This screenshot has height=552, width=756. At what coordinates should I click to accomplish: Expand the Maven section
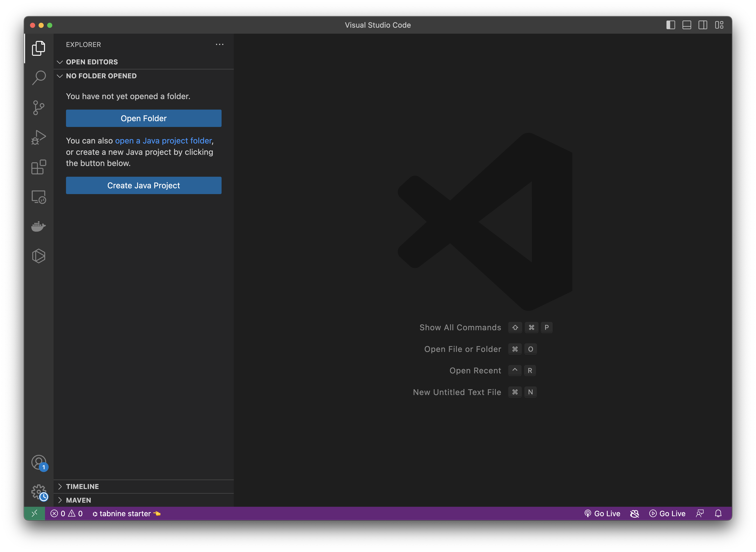click(78, 500)
